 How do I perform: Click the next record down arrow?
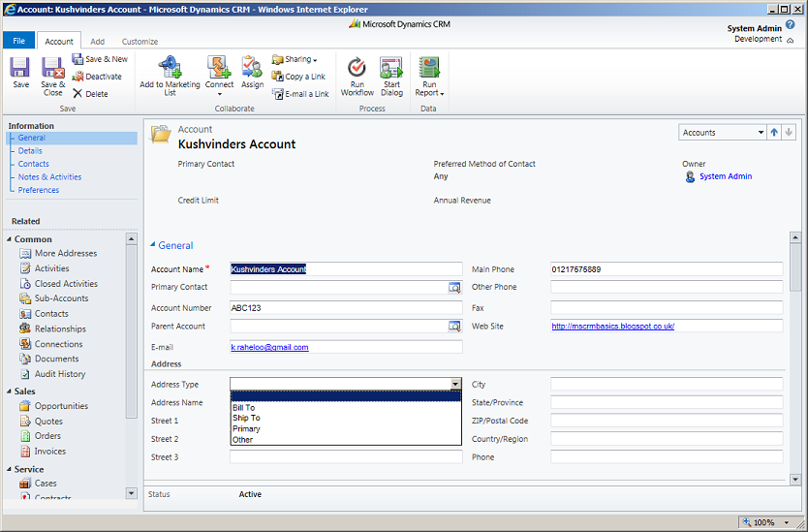[789, 133]
